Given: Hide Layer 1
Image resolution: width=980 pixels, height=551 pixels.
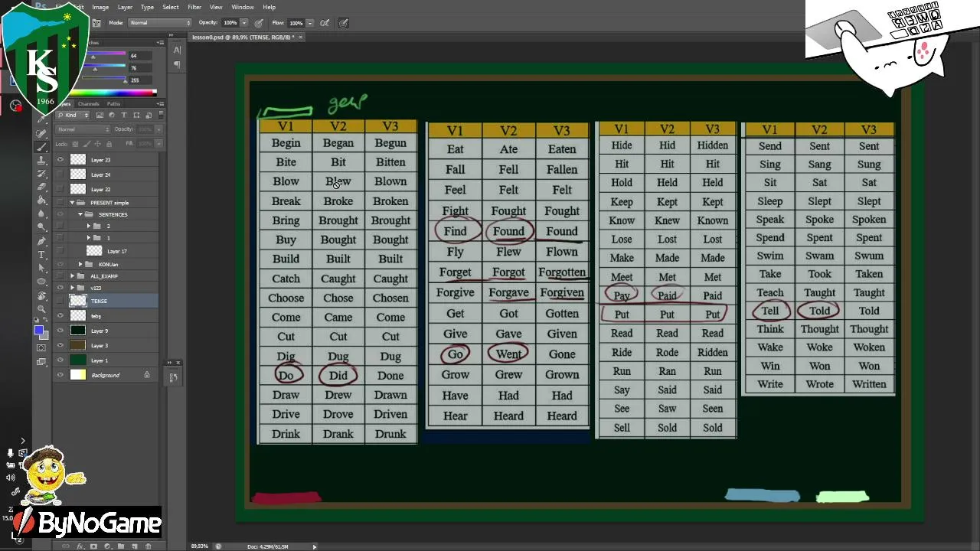Looking at the screenshot, I should point(60,360).
